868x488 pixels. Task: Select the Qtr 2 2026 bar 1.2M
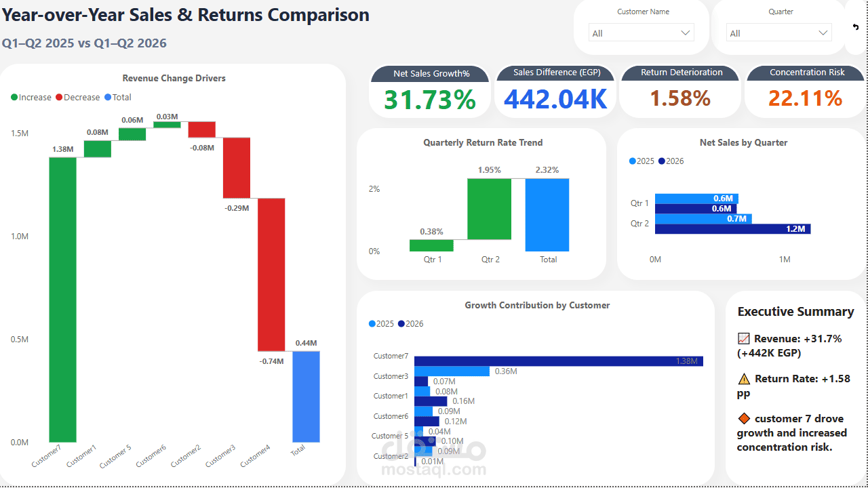pos(733,229)
